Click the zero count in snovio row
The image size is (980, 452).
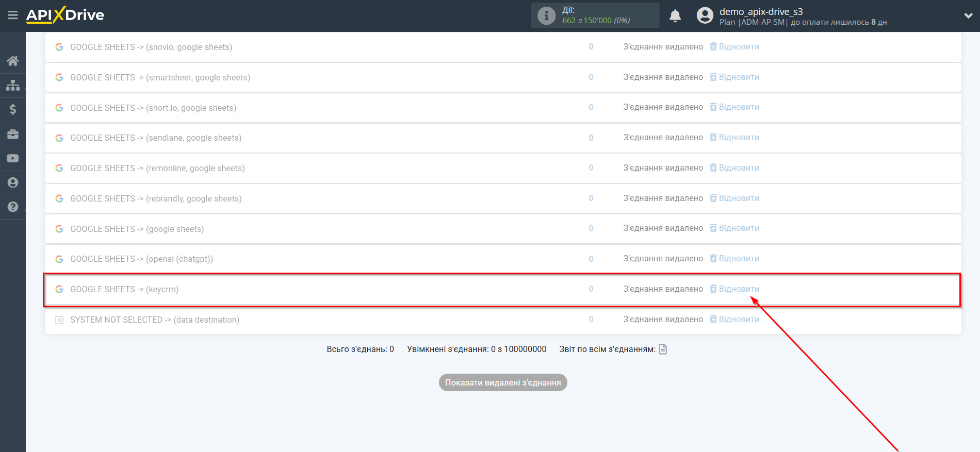[x=591, y=46]
